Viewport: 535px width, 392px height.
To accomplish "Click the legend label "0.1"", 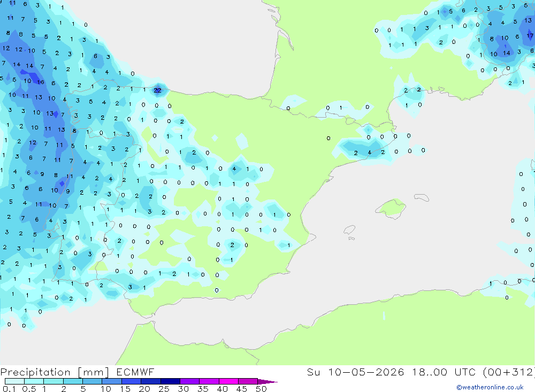I will pyautogui.click(x=9, y=389).
